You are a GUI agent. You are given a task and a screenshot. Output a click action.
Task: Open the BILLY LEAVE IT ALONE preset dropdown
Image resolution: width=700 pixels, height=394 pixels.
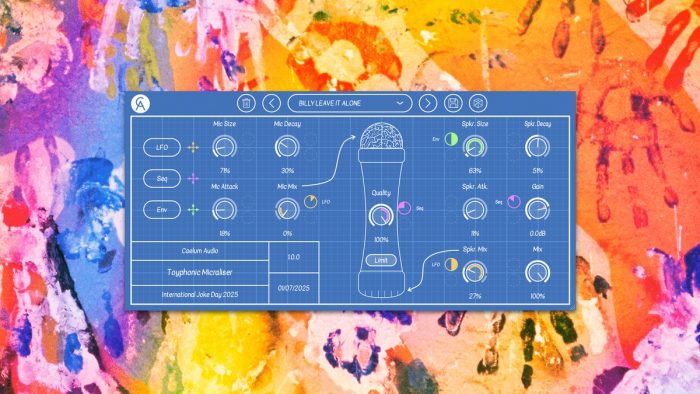pyautogui.click(x=350, y=104)
